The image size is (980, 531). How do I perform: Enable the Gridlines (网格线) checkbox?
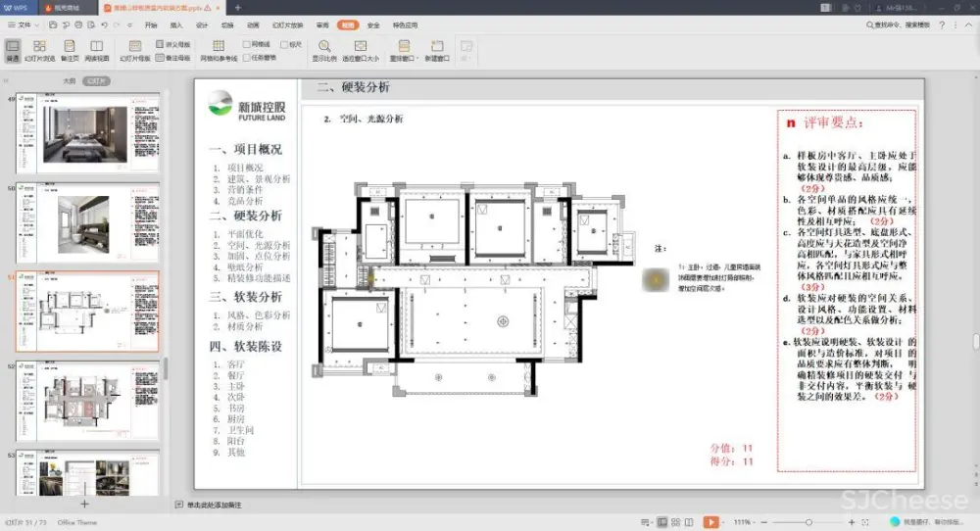pos(247,44)
